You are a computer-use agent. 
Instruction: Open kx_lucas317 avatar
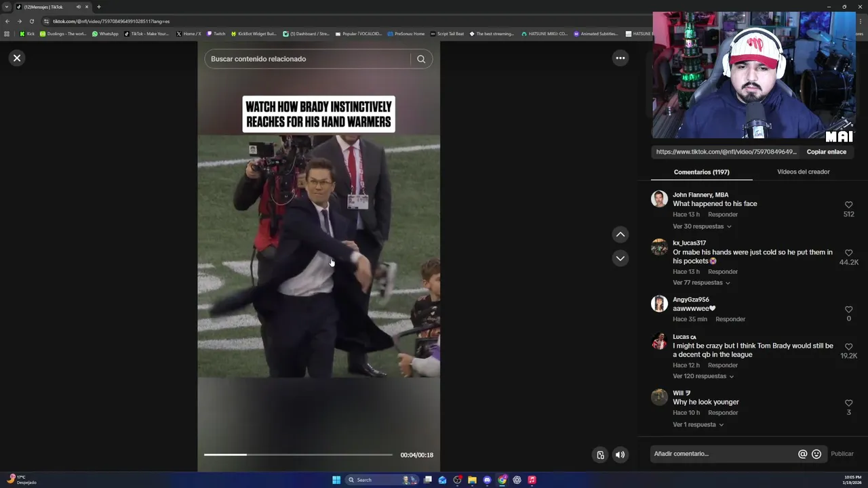pyautogui.click(x=659, y=247)
